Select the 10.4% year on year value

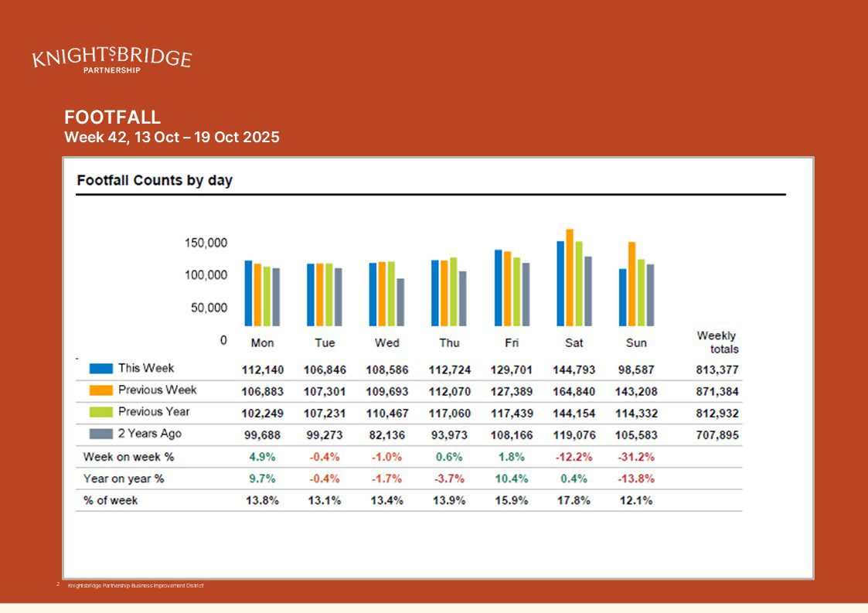click(511, 478)
